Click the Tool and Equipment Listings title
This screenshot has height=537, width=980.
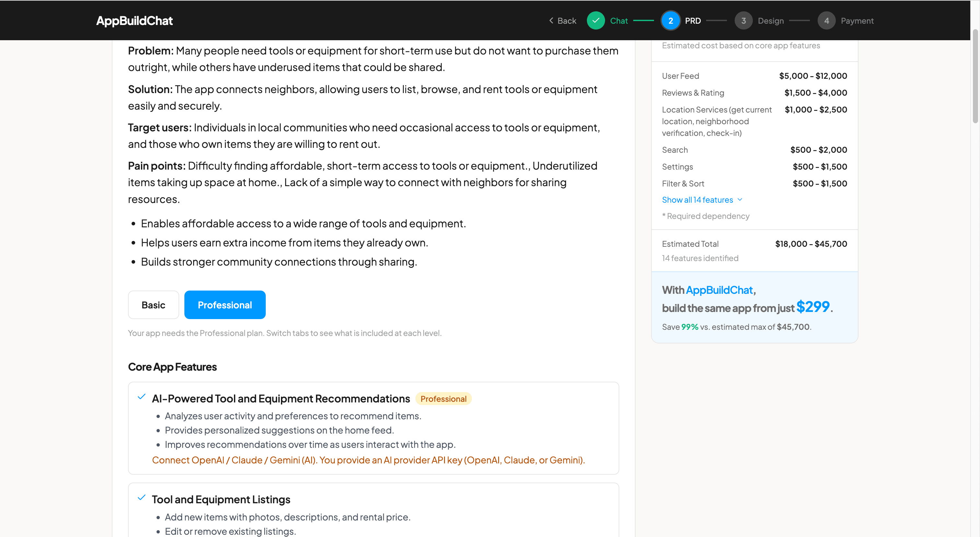click(221, 499)
